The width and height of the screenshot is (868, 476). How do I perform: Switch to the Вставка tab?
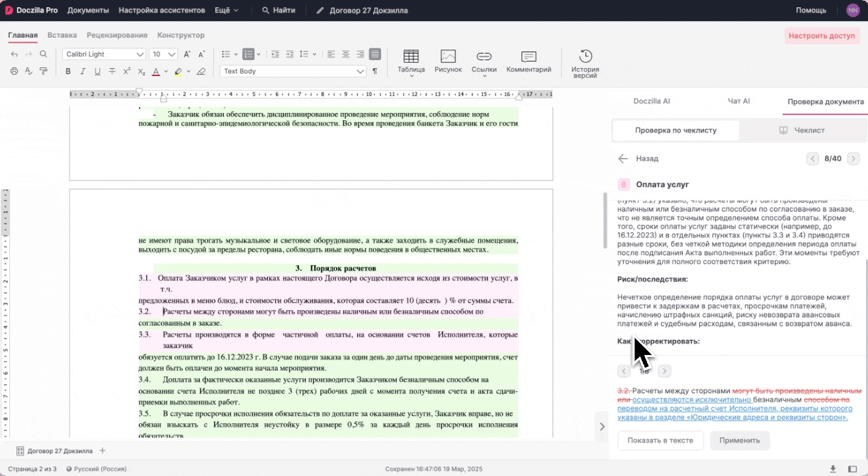[x=62, y=35]
